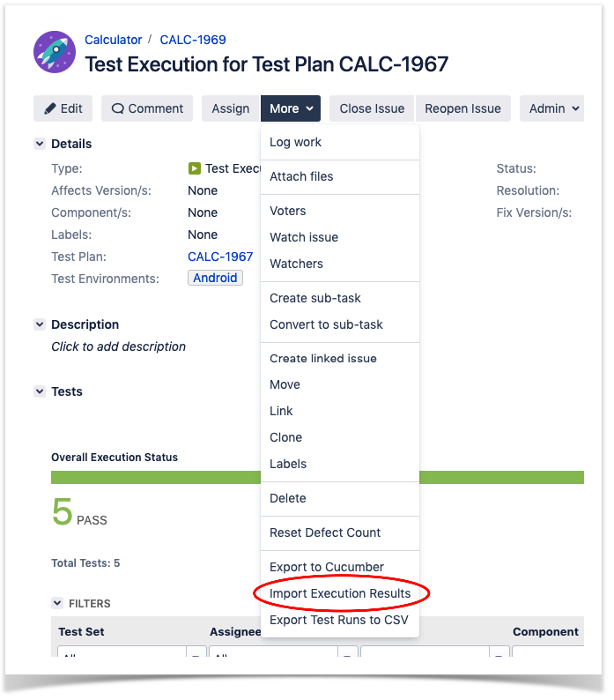Open the Admin dropdown menu
Screen dimensions: 614x700
pyautogui.click(x=551, y=108)
